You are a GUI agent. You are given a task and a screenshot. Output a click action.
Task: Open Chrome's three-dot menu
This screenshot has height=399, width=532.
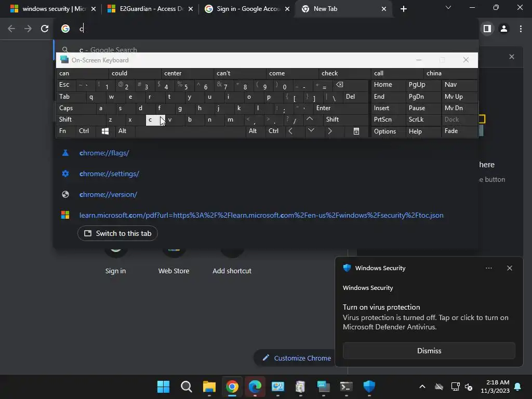[x=521, y=29]
